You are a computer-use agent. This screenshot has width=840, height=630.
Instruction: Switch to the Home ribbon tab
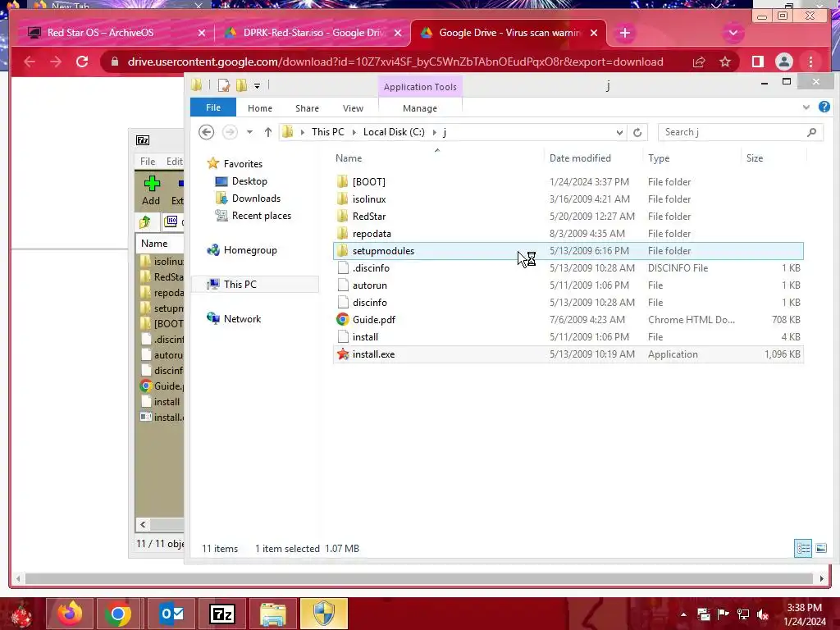pyautogui.click(x=260, y=108)
